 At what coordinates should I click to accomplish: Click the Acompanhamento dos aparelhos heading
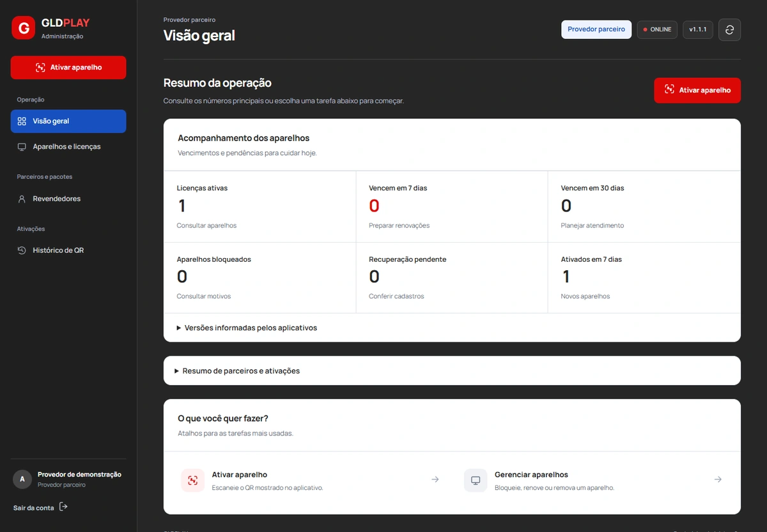point(244,138)
